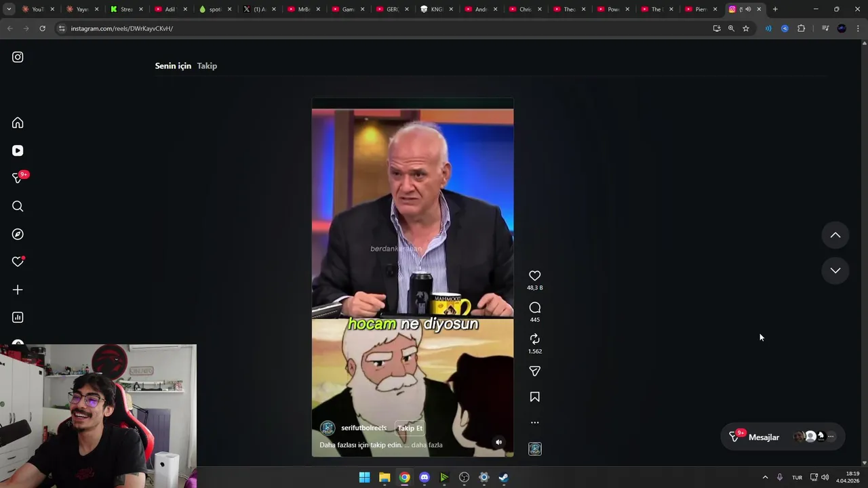Mute the reel sound
Screen dimensions: 868x488
pos(498,442)
